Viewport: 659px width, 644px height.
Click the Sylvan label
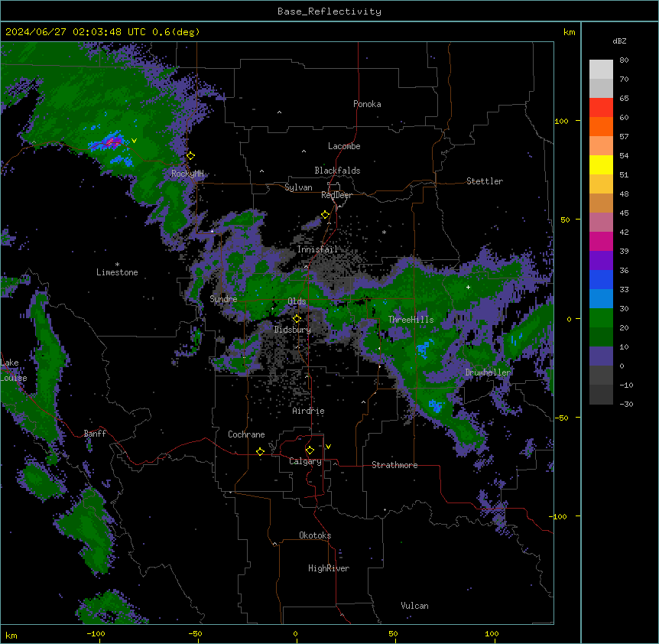298,187
